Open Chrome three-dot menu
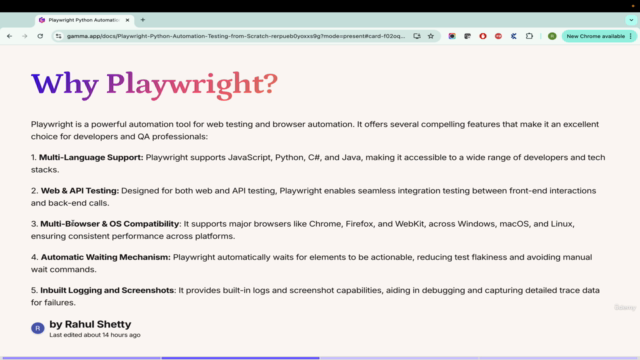Image resolution: width=640 pixels, height=360 pixels. (x=631, y=36)
